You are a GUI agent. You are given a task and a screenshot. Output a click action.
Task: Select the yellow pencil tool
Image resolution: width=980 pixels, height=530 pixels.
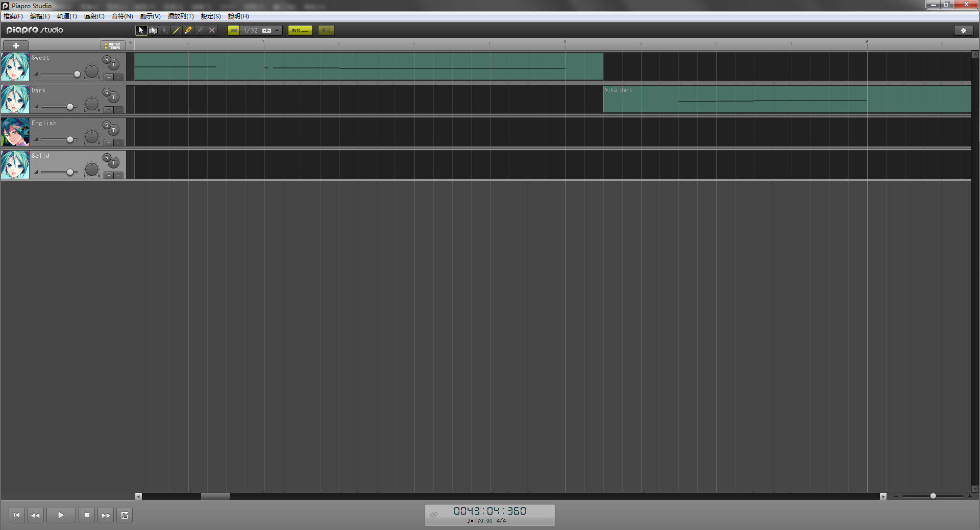coord(188,30)
